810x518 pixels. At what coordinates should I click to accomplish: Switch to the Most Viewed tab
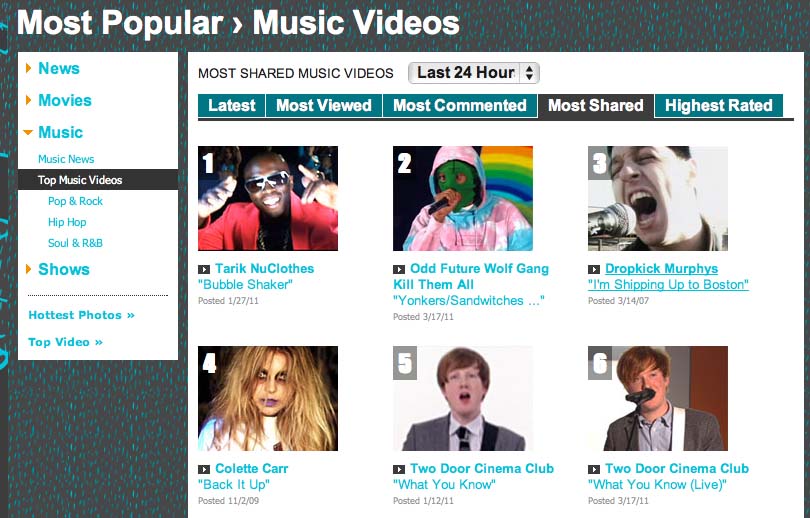[324, 105]
